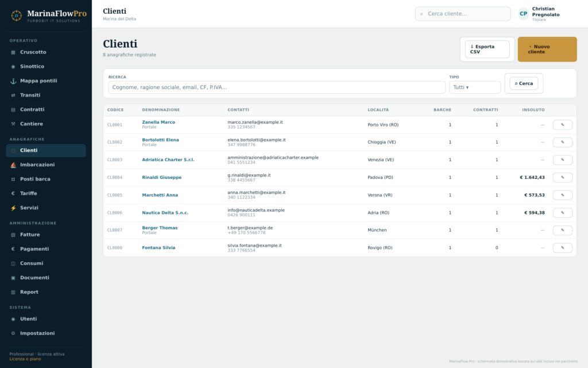Screen dimensions: 588x368
Task: Click email elena.bortolotti@example.it
Action: click(x=257, y=140)
